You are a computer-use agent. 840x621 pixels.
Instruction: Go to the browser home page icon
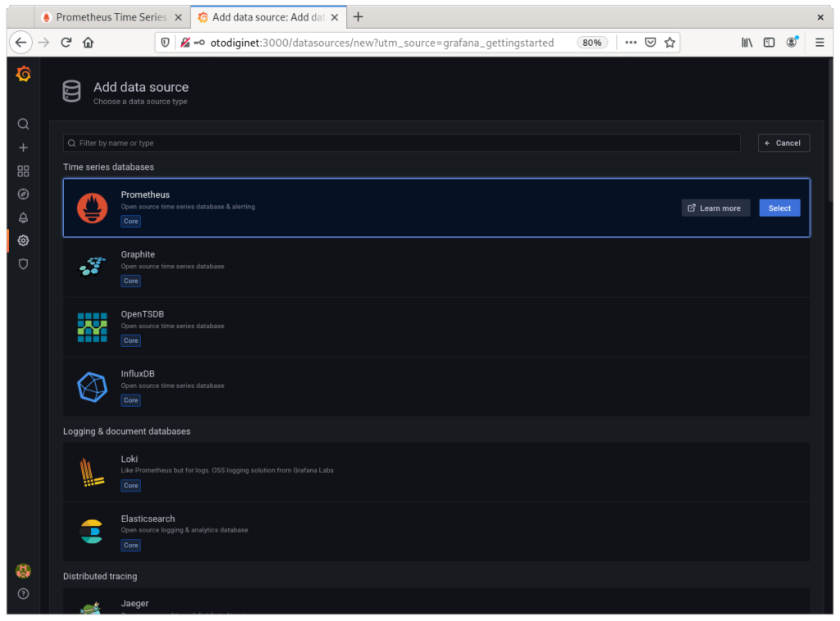89,43
